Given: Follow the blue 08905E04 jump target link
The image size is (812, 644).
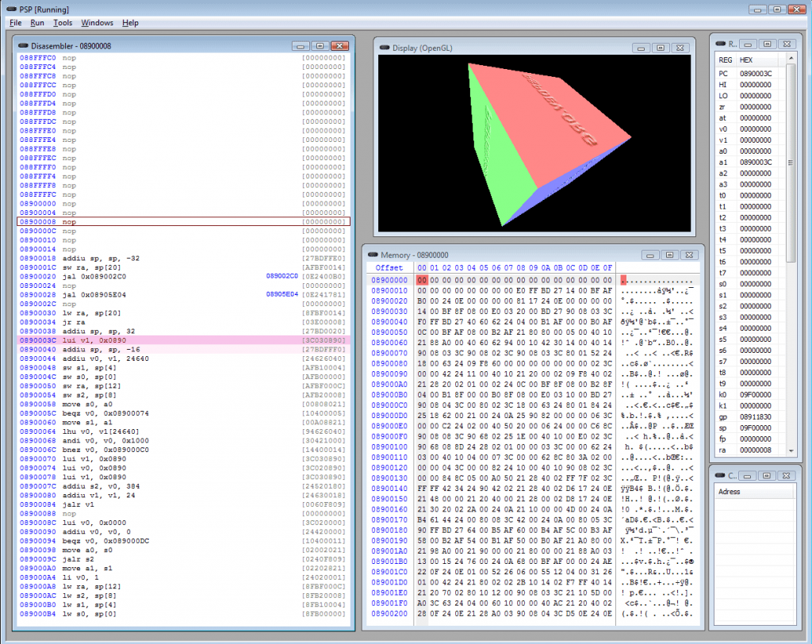Looking at the screenshot, I should [282, 294].
